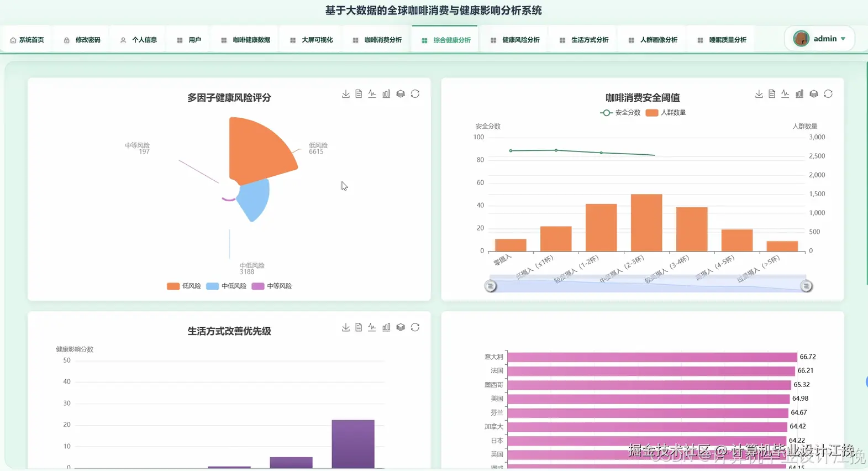Toggle stacking on the 咖啡消费安全阈值 chart
This screenshot has height=471, width=868.
[814, 94]
